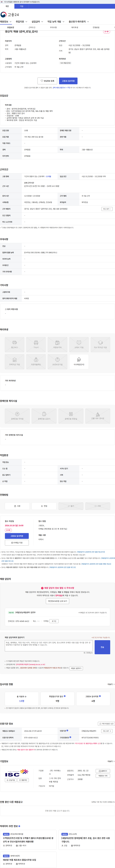Click the 관심정보 등록 heart button
Viewport: 115px width, 868px height.
pos(47,81)
